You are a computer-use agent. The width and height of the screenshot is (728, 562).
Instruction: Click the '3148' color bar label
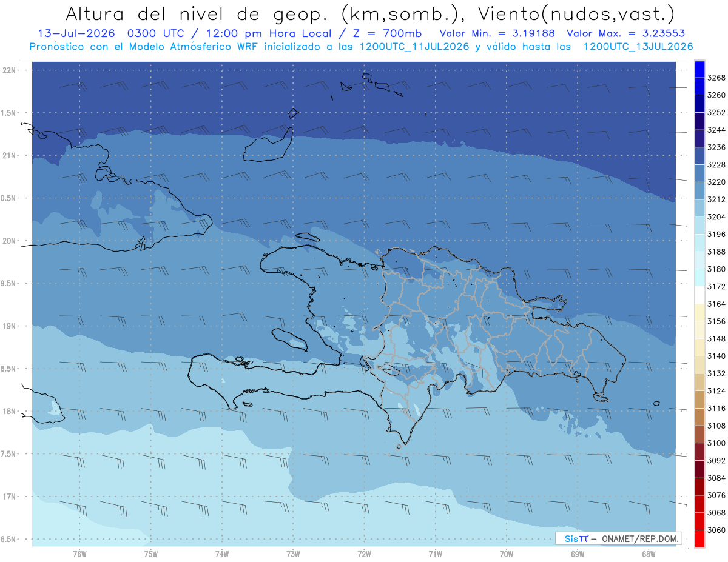[x=716, y=338]
